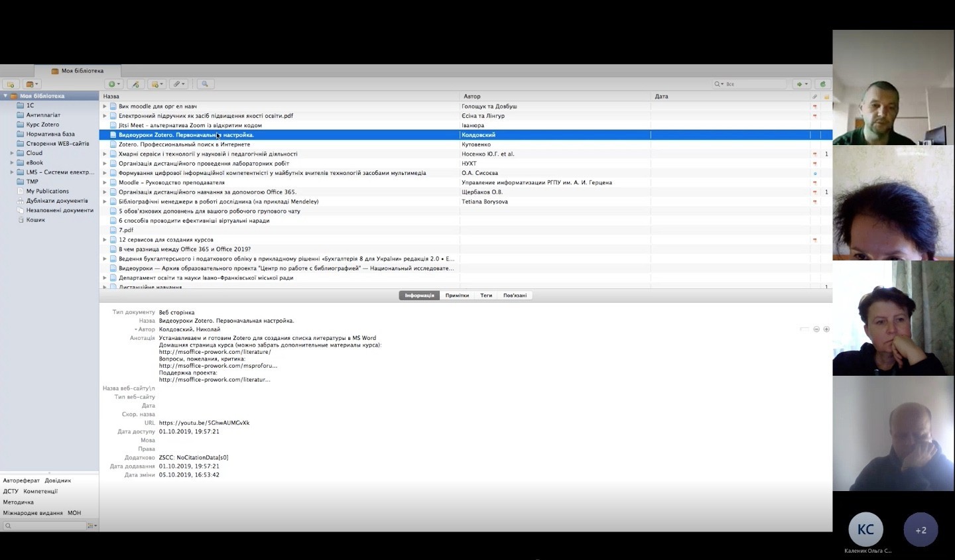Expand the eBook collection
The width and height of the screenshot is (955, 560).
(x=12, y=162)
